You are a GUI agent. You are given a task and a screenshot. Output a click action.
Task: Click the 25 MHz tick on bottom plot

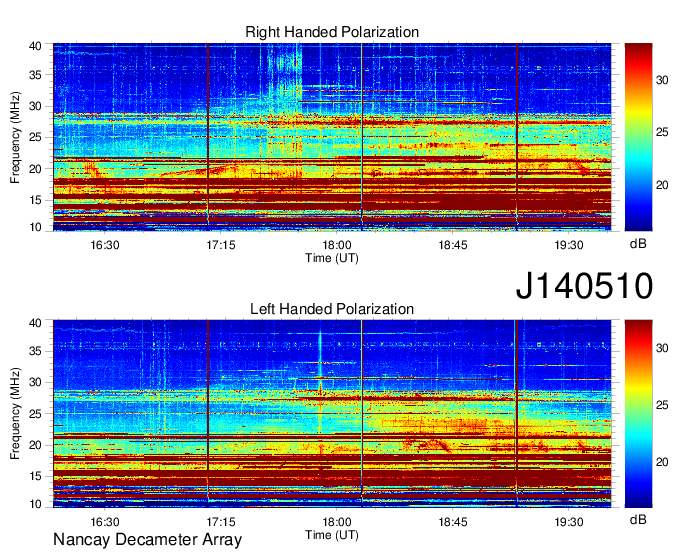click(x=36, y=414)
